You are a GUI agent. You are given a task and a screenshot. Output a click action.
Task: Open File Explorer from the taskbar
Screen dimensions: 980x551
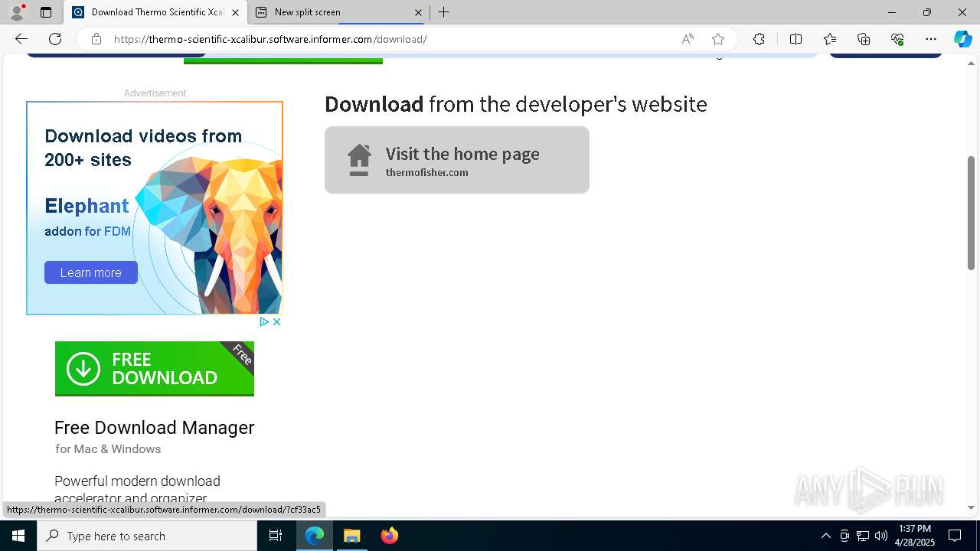click(x=352, y=536)
